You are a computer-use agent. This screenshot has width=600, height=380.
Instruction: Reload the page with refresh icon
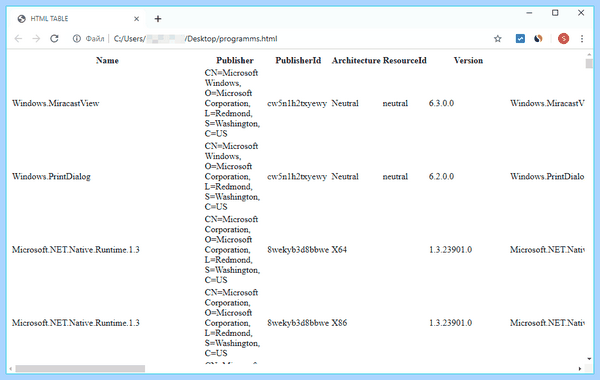[x=54, y=39]
